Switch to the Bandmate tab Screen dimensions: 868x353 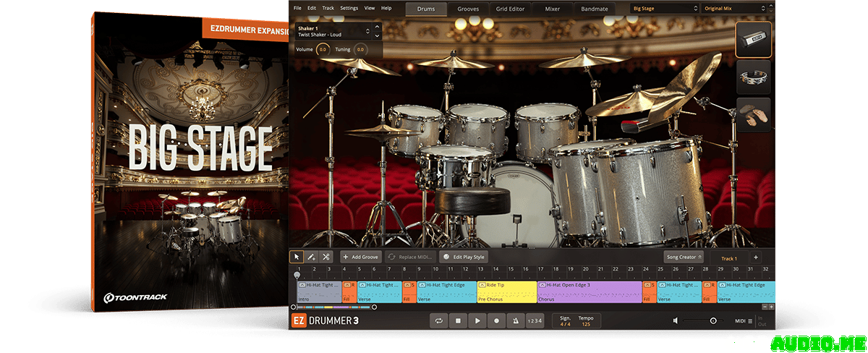pyautogui.click(x=595, y=9)
